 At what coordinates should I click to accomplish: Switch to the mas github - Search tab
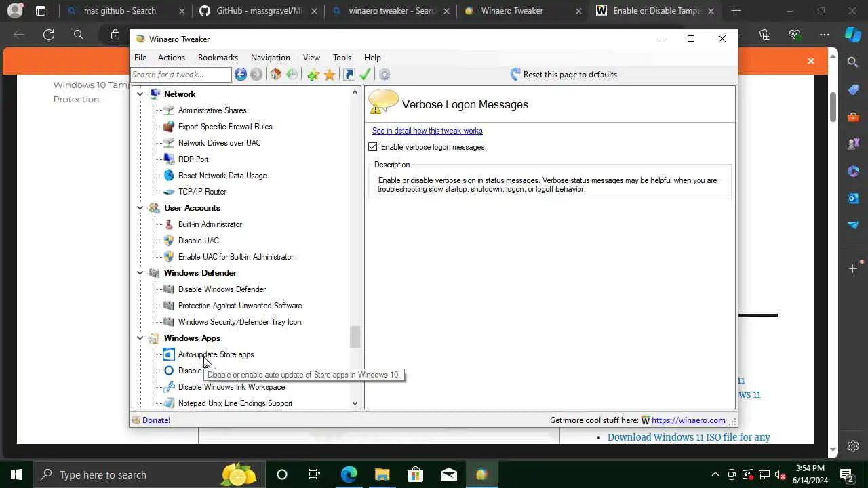(125, 11)
